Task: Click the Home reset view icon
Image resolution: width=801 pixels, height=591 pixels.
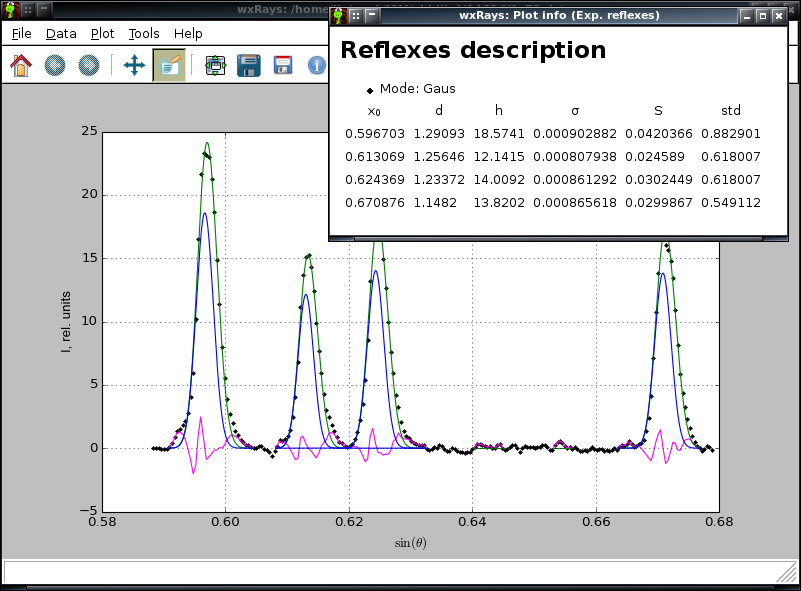Action: pos(21,66)
